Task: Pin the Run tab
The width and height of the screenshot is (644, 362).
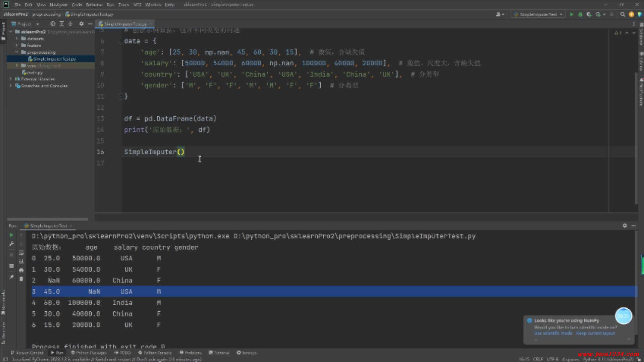Action: pyautogui.click(x=11, y=277)
